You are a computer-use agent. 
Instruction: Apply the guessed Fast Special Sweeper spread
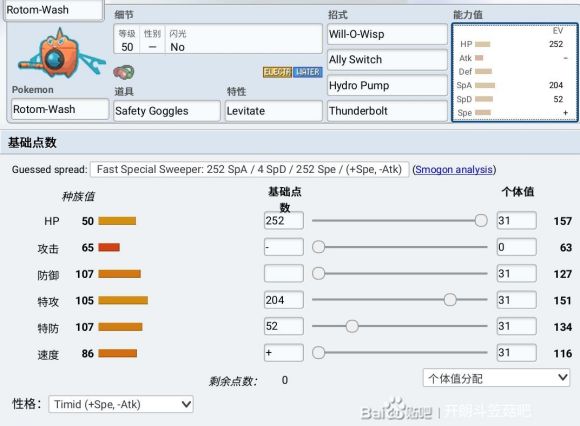point(250,169)
